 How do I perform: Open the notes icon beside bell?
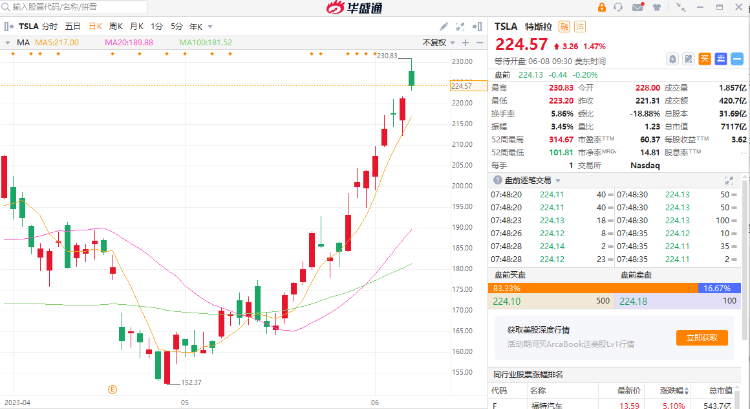click(688, 59)
